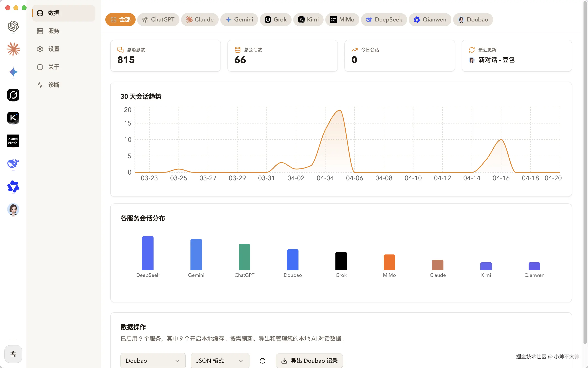588x368 pixels.
Task: Select the Qianwen filter tab
Action: [430, 19]
